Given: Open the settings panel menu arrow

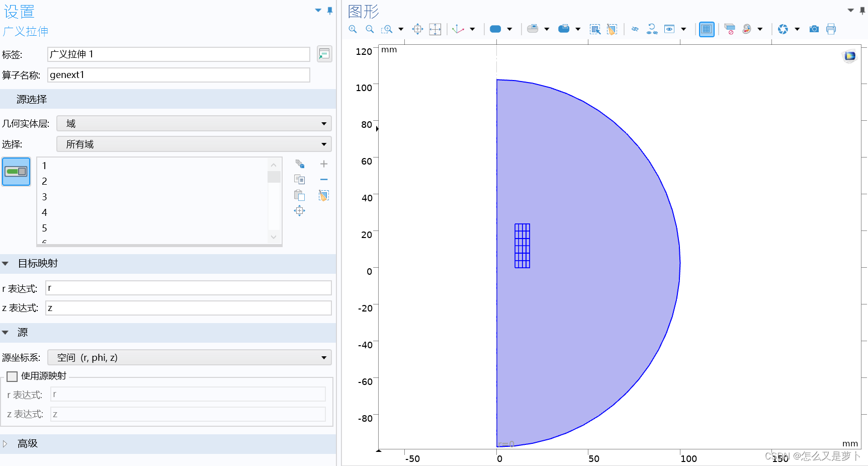Looking at the screenshot, I should 318,11.
